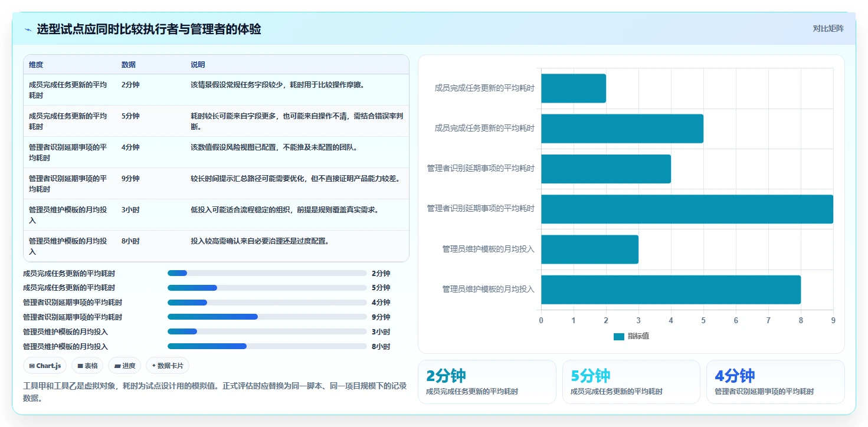Click the 说明 column header
Image resolution: width=868 pixels, height=427 pixels.
(198, 65)
